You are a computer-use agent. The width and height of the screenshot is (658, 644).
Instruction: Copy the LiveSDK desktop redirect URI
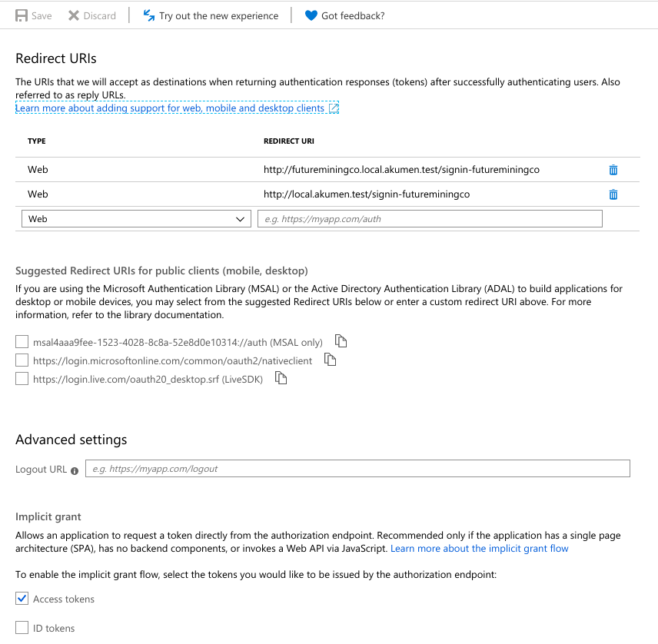[x=281, y=378]
